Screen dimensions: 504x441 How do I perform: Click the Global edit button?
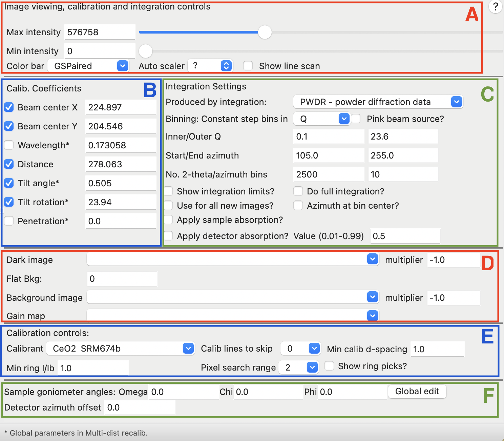tap(417, 391)
